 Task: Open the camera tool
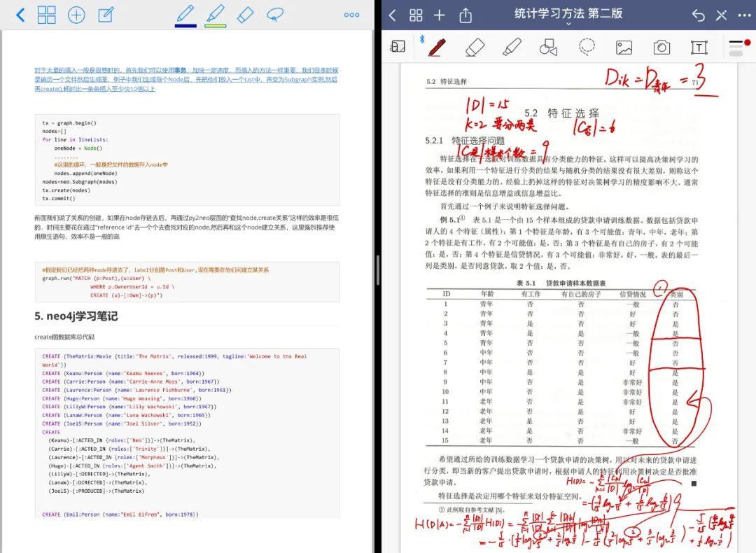pyautogui.click(x=661, y=47)
